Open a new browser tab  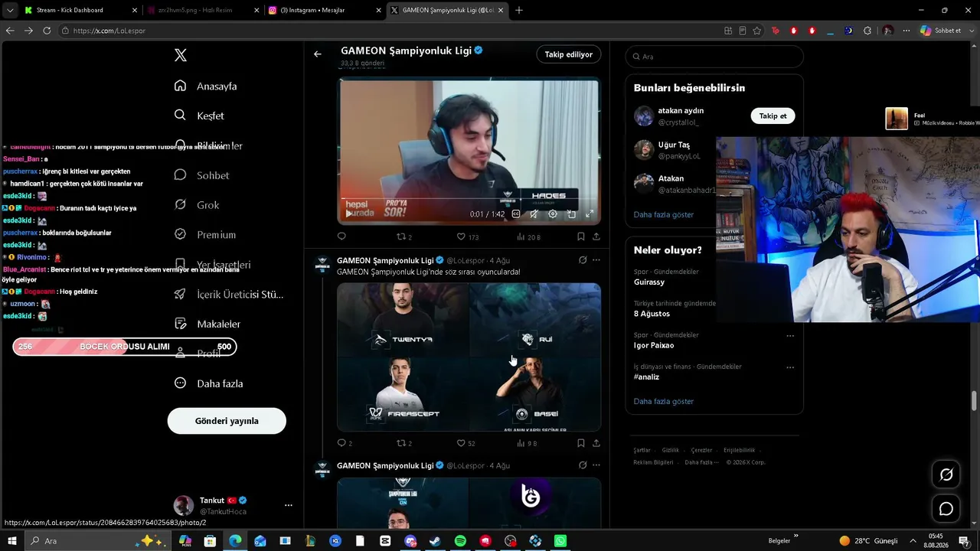pos(519,10)
